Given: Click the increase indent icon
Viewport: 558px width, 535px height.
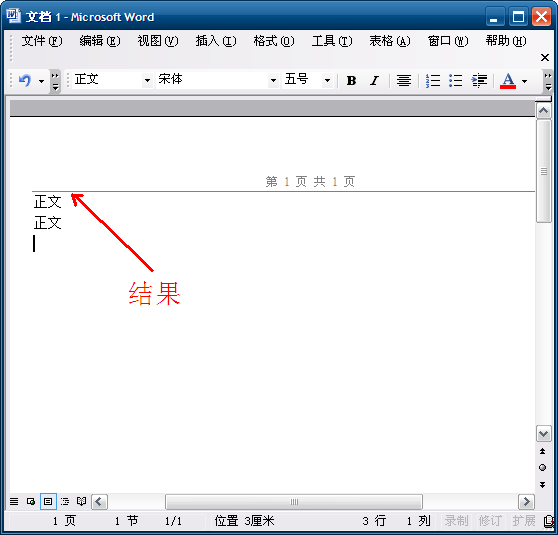Looking at the screenshot, I should pos(479,81).
